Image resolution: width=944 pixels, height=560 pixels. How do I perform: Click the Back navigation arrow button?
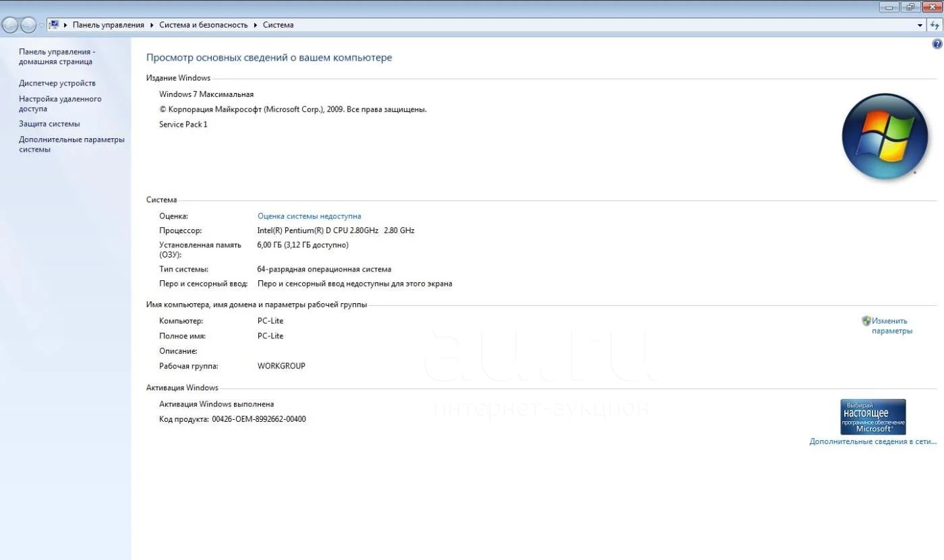pyautogui.click(x=10, y=26)
